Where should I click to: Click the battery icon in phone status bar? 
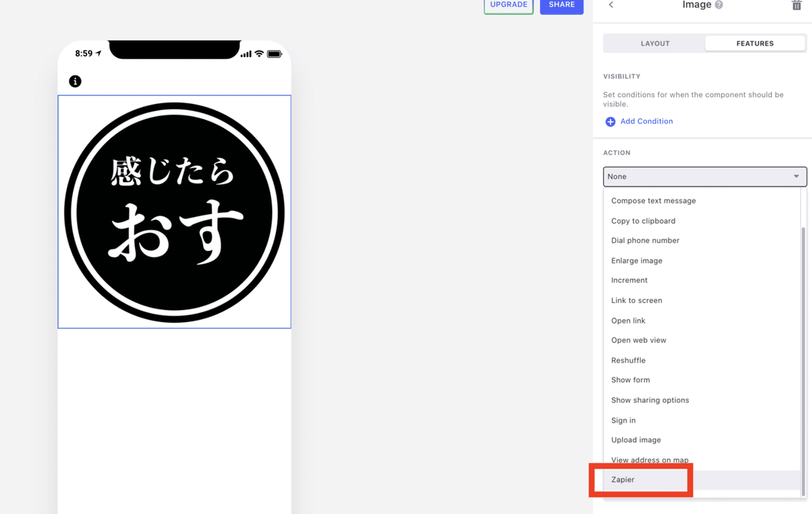coord(274,54)
